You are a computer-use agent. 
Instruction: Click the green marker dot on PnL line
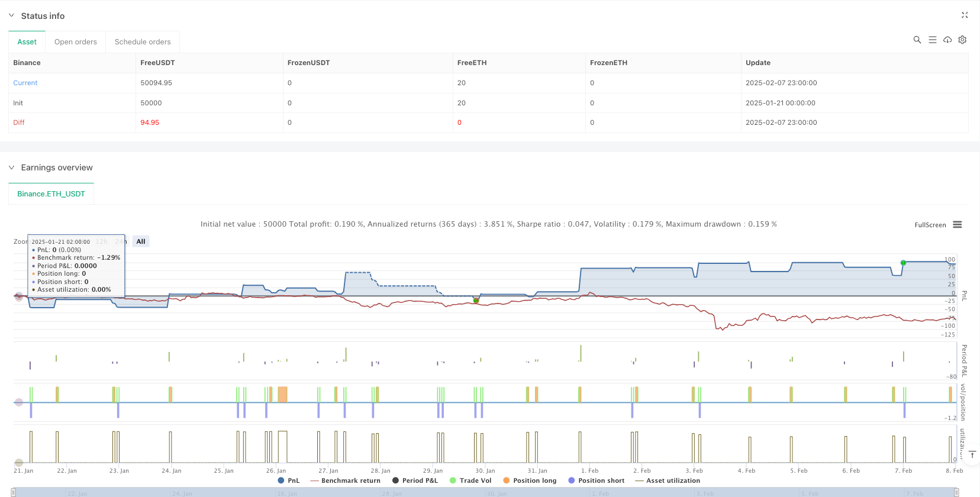pos(903,262)
